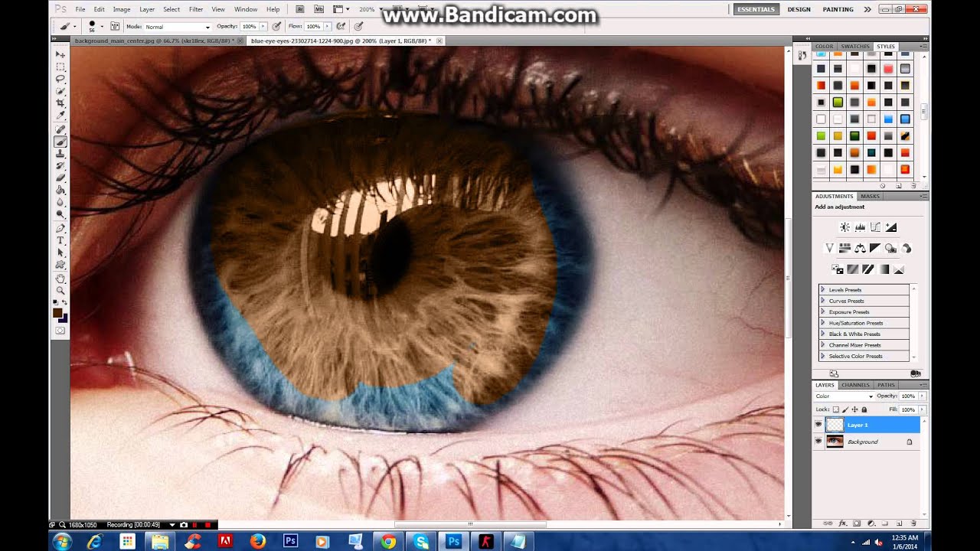Delete layer using trash icon

(x=913, y=523)
